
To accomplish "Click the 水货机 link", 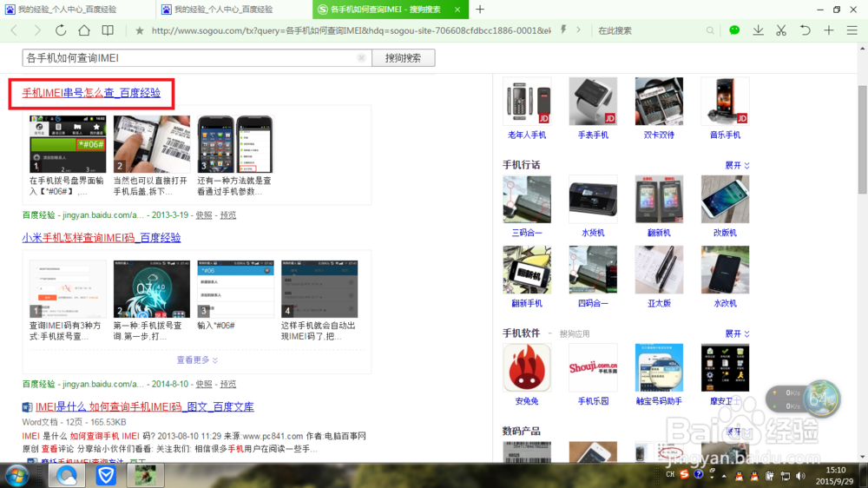I will click(593, 233).
